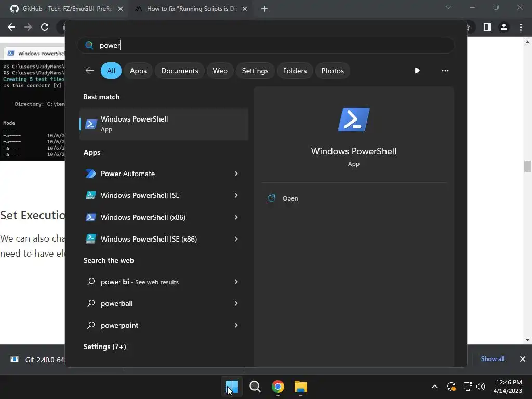Click the Windows PowerShell ISE (x86) icon
Viewport: 532px width, 399px height.
click(90, 239)
